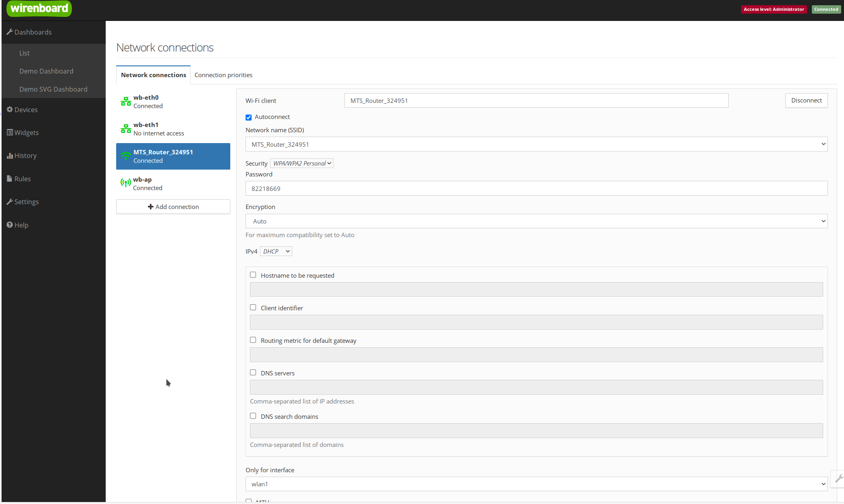Click the Client identifier text field
This screenshot has height=504, width=844.
point(536,322)
